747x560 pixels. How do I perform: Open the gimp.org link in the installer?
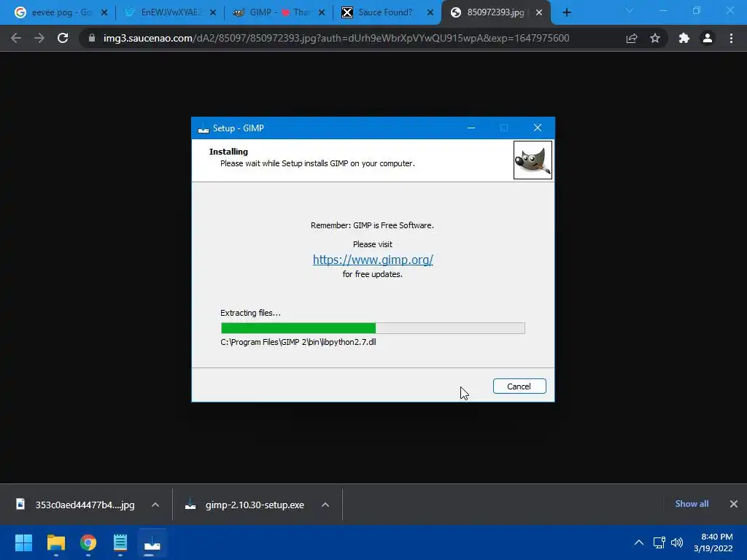tap(373, 260)
